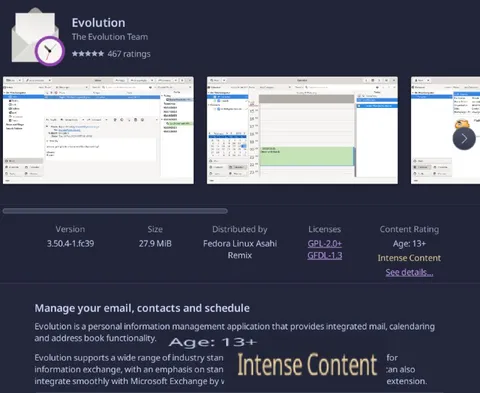Click the version value 3.50.4-1.fc39
480x393 pixels.
[x=70, y=244]
